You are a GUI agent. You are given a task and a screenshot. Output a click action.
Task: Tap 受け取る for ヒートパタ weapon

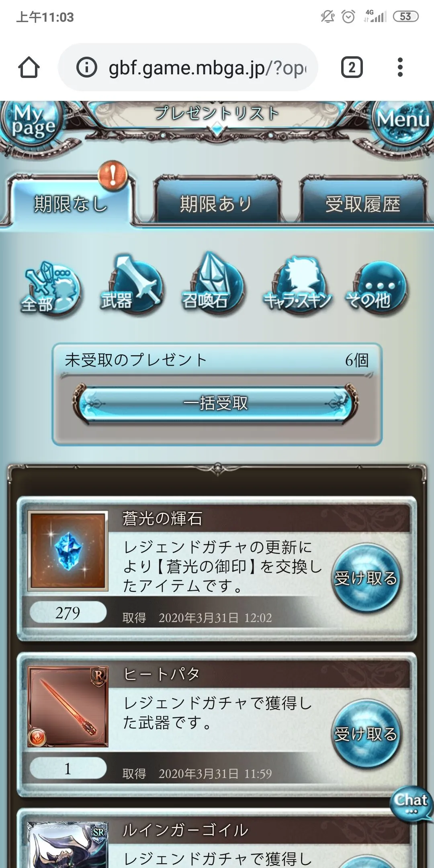pyautogui.click(x=366, y=734)
